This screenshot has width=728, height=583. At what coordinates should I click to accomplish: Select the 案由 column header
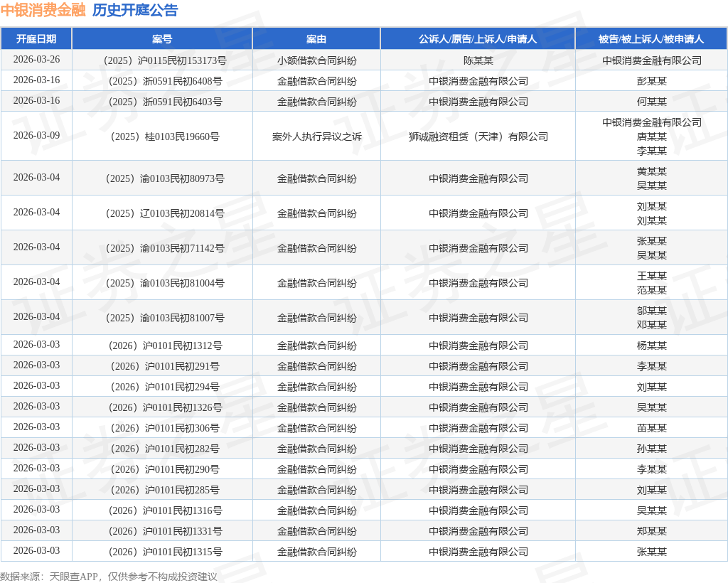[x=316, y=39]
